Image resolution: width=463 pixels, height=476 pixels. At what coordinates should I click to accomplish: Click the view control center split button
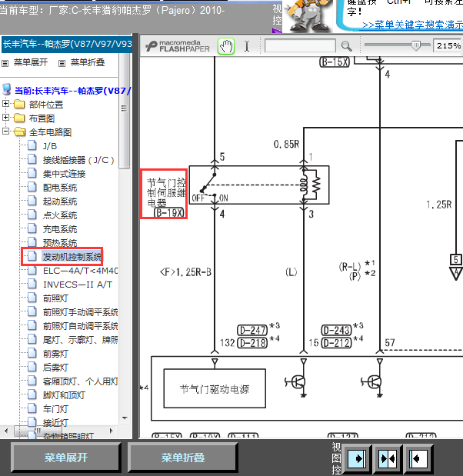coord(388,458)
